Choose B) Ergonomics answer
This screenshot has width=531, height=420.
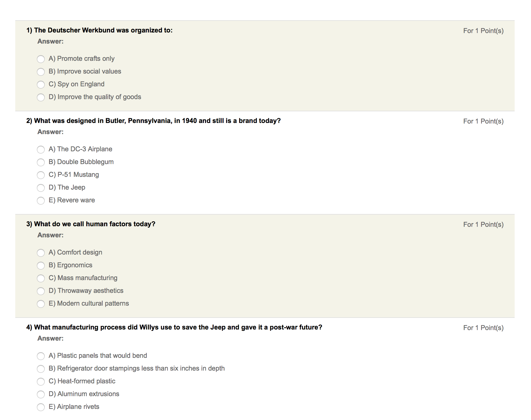[41, 265]
